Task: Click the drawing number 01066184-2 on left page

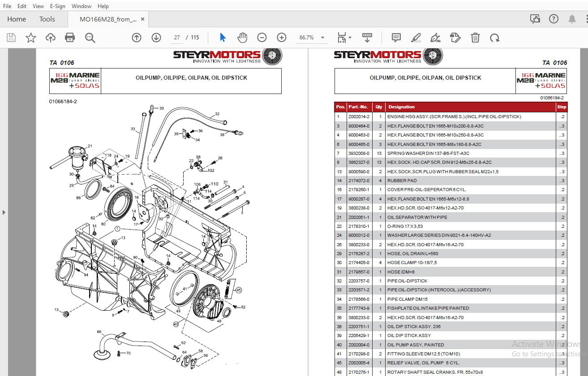Action: point(63,102)
